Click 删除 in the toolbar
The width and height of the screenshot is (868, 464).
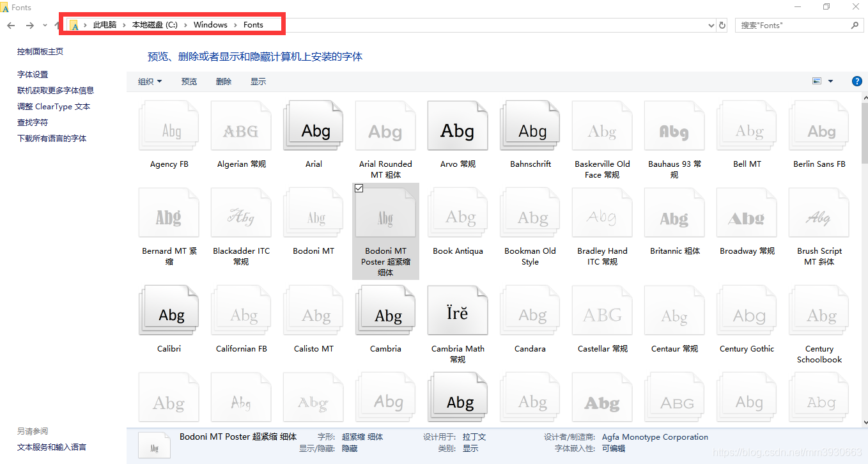click(224, 81)
